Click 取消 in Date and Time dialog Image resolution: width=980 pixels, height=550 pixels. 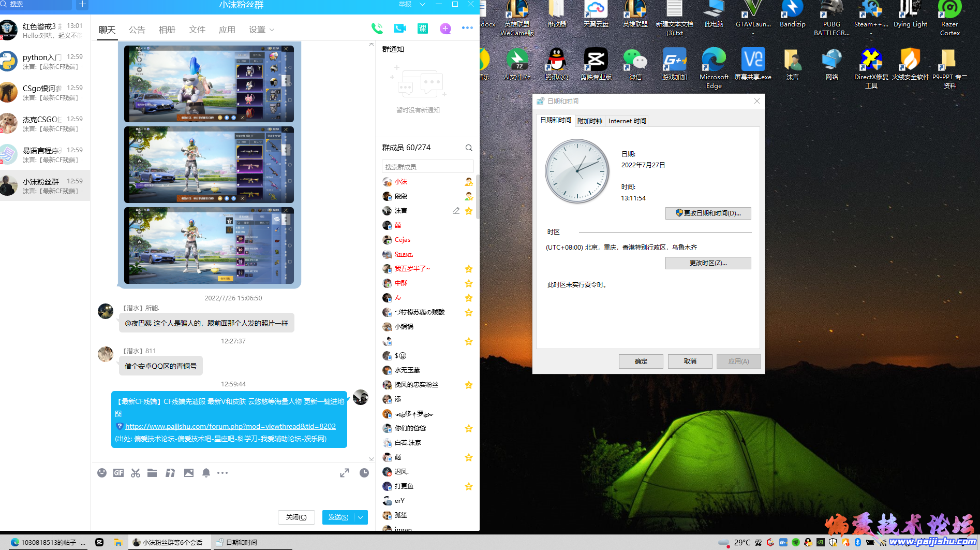tap(690, 361)
